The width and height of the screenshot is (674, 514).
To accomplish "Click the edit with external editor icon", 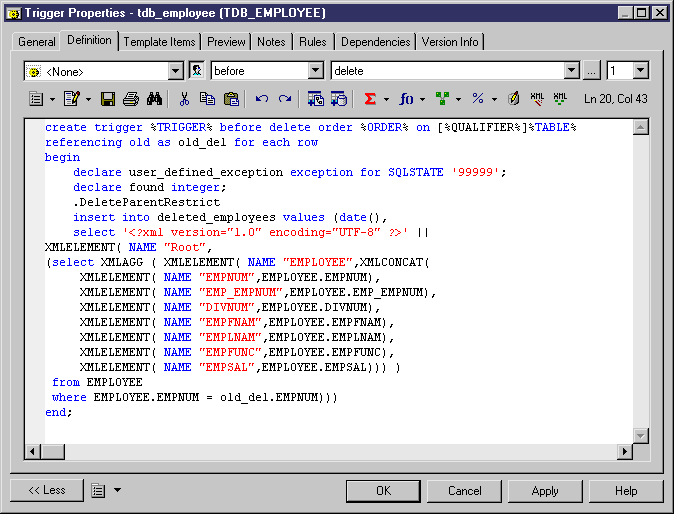I will (x=72, y=99).
